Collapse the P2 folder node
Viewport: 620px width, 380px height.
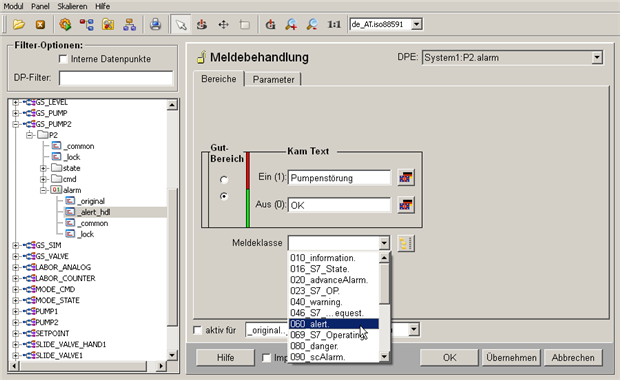click(x=30, y=135)
